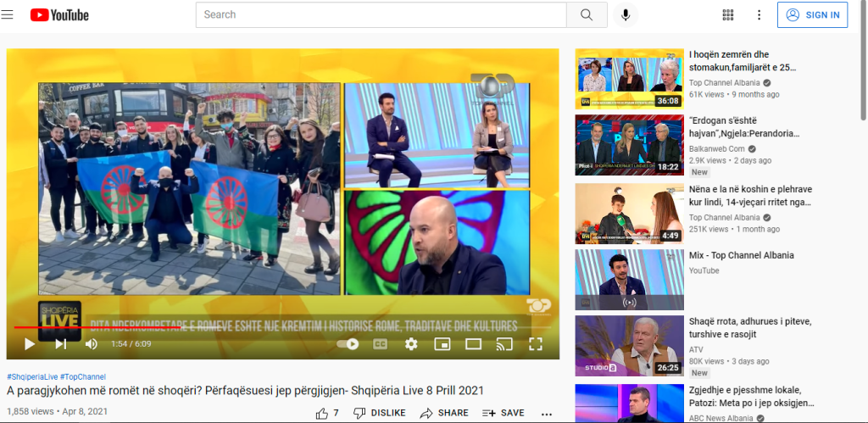
Task: Click the SIGN IN button
Action: pyautogui.click(x=813, y=15)
